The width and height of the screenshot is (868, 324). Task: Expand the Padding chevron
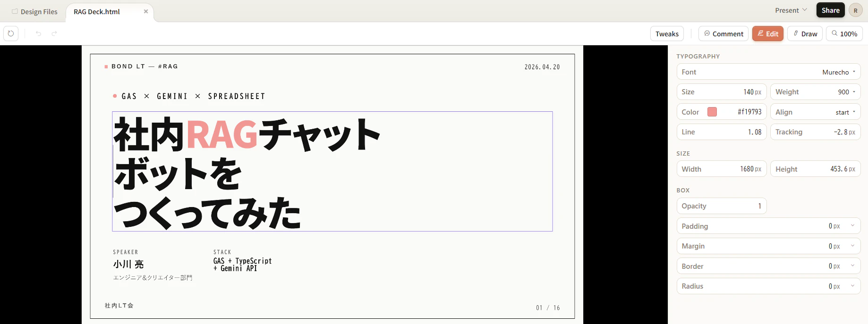(x=852, y=225)
